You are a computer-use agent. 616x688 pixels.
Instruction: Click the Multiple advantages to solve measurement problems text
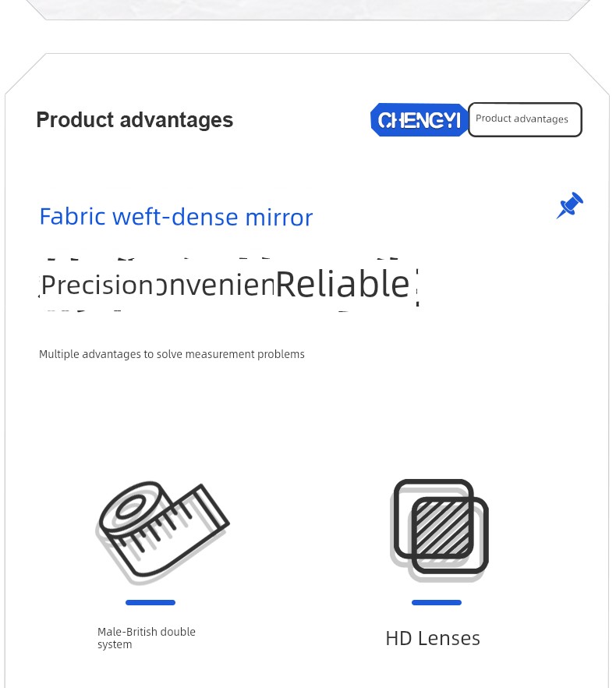[x=172, y=354]
